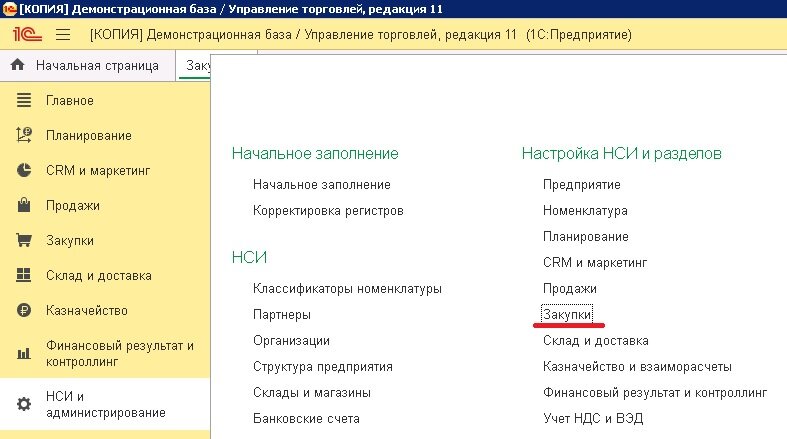Open Казначейство section in sidebar
Viewport: 787px width, 439px height.
[87, 311]
